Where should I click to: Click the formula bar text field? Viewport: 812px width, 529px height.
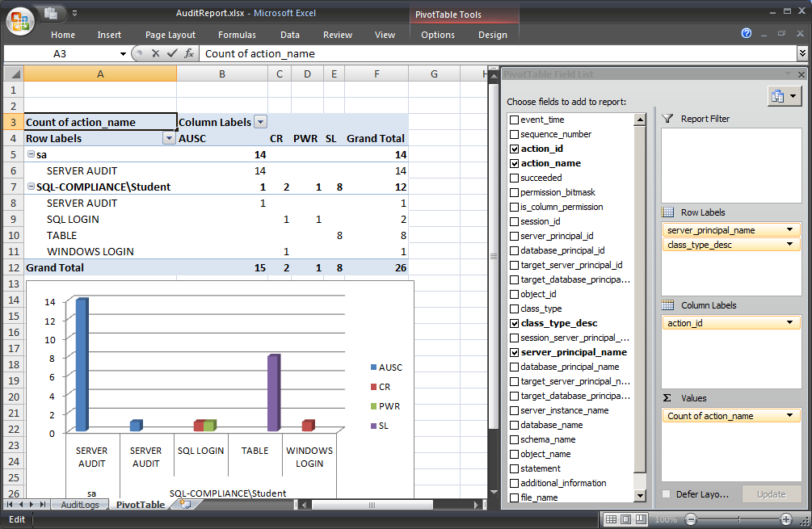tap(499, 53)
